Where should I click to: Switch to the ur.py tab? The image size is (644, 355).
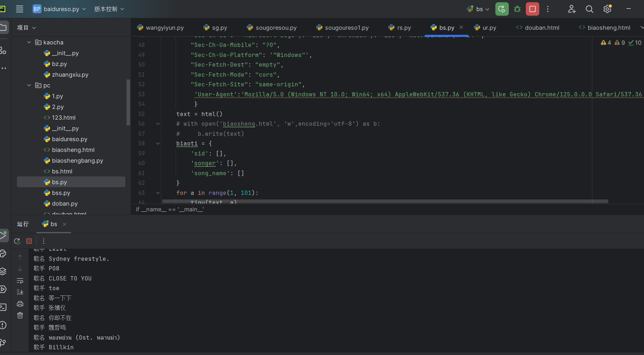(485, 28)
